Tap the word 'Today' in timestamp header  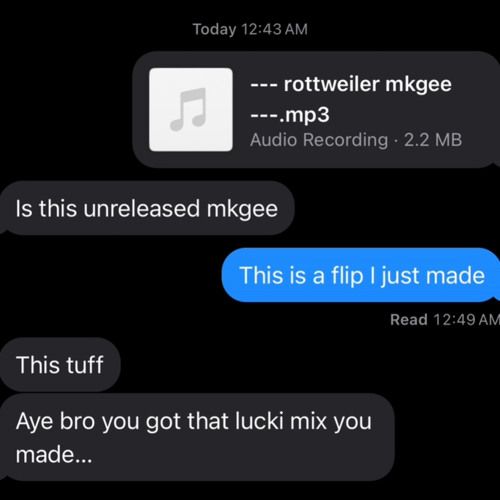(x=215, y=29)
